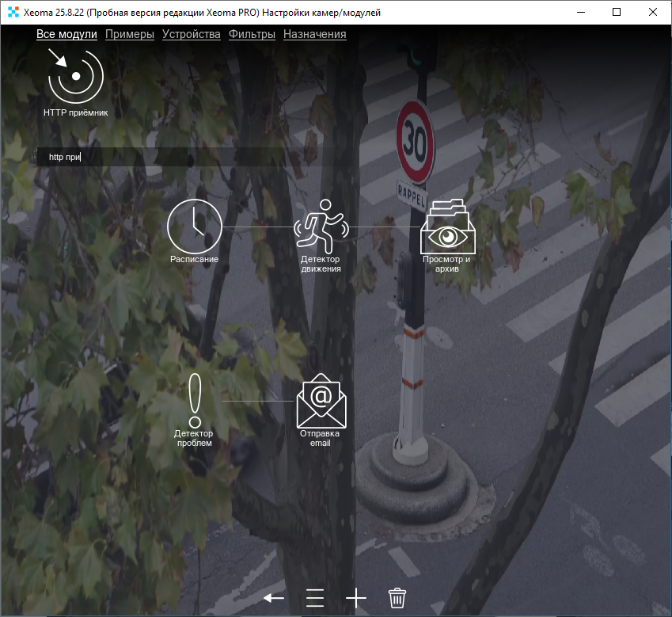This screenshot has width=672, height=617.
Task: Maximize the Xeoma window
Action: (617, 12)
